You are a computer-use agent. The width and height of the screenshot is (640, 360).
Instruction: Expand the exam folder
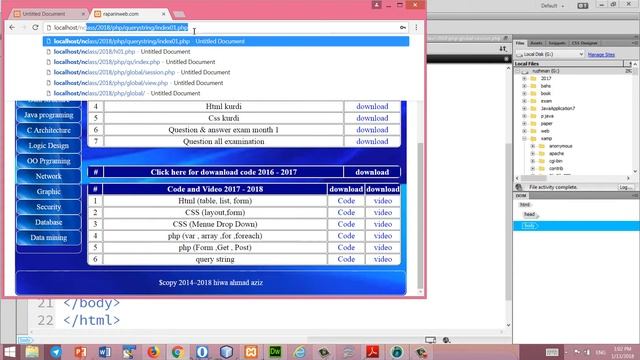(x=524, y=101)
